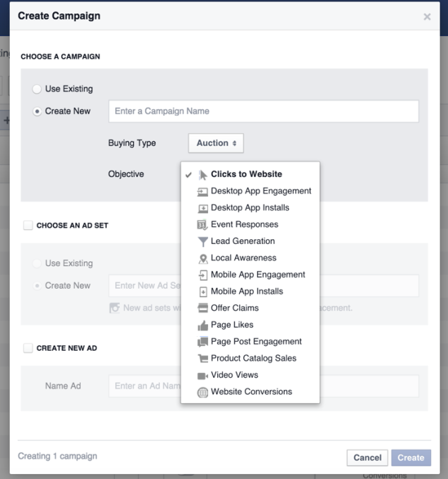
Task: Click the Local Awareness map pin icon
Action: pos(202,258)
